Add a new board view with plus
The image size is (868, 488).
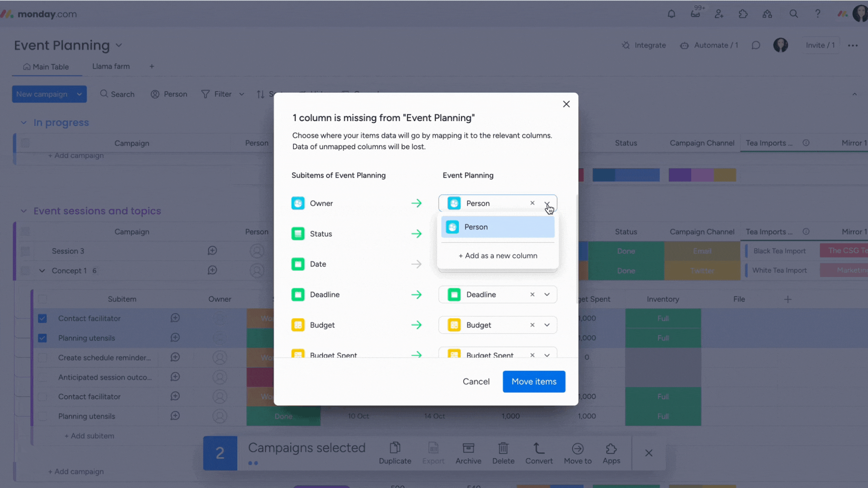[152, 66]
